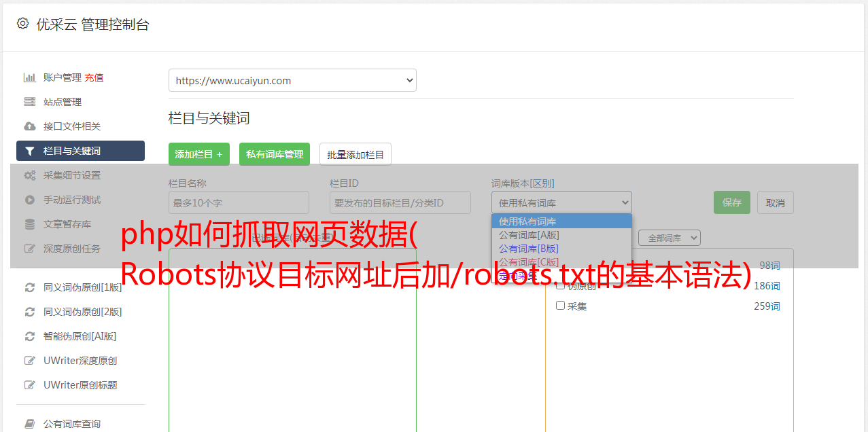Open 同义词伪原创[2版] in the sidebar
Image resolution: width=868 pixels, height=432 pixels.
click(83, 312)
